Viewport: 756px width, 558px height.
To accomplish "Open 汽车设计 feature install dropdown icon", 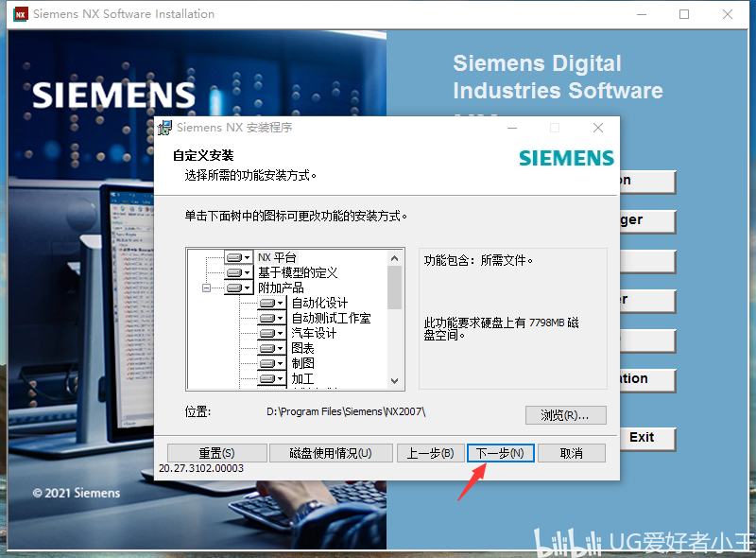I will (x=272, y=333).
